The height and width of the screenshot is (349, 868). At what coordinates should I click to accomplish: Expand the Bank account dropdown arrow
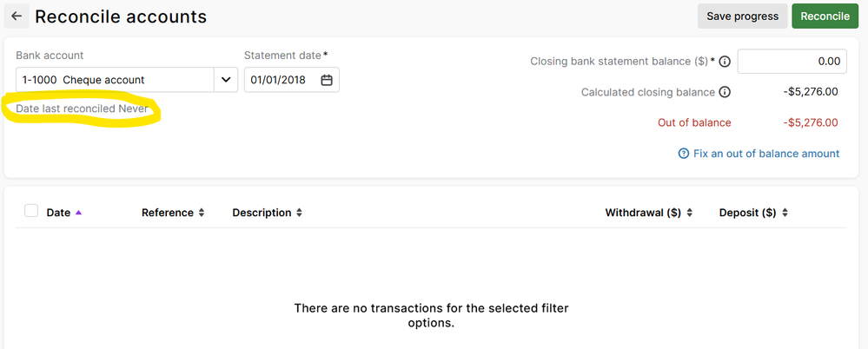226,80
